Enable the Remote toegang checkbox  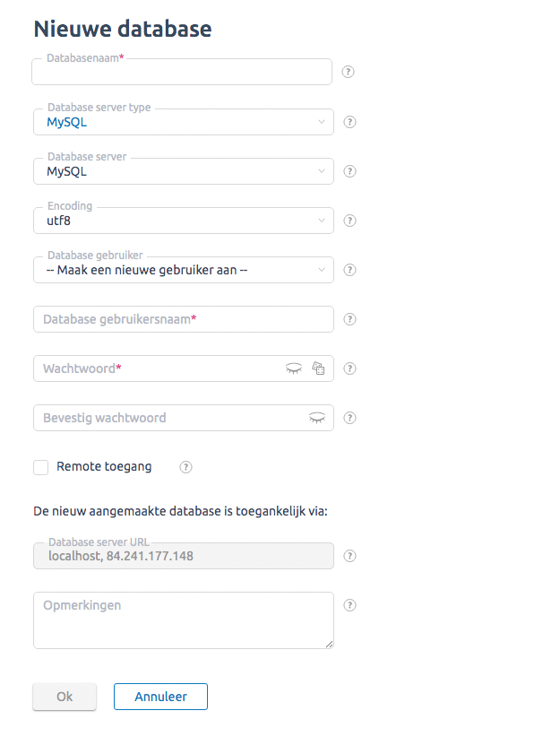pyautogui.click(x=41, y=467)
